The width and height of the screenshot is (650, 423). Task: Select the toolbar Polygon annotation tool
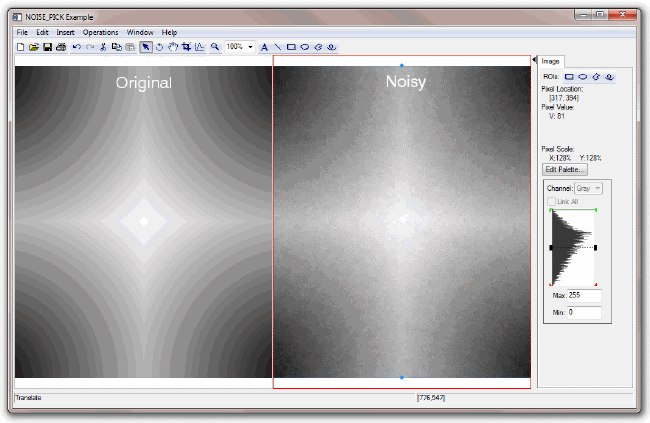tap(318, 47)
